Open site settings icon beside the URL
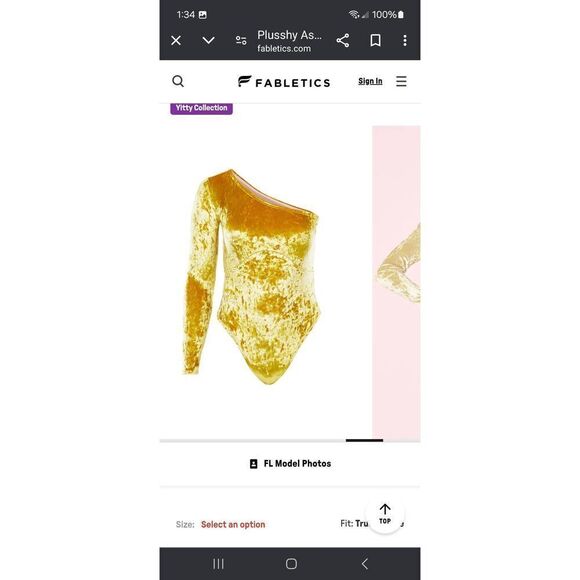 (241, 40)
